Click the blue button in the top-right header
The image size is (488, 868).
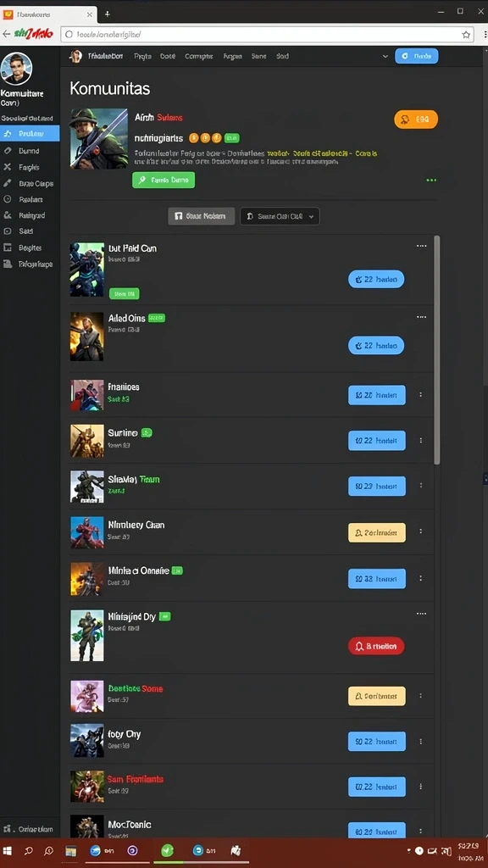pyautogui.click(x=417, y=56)
